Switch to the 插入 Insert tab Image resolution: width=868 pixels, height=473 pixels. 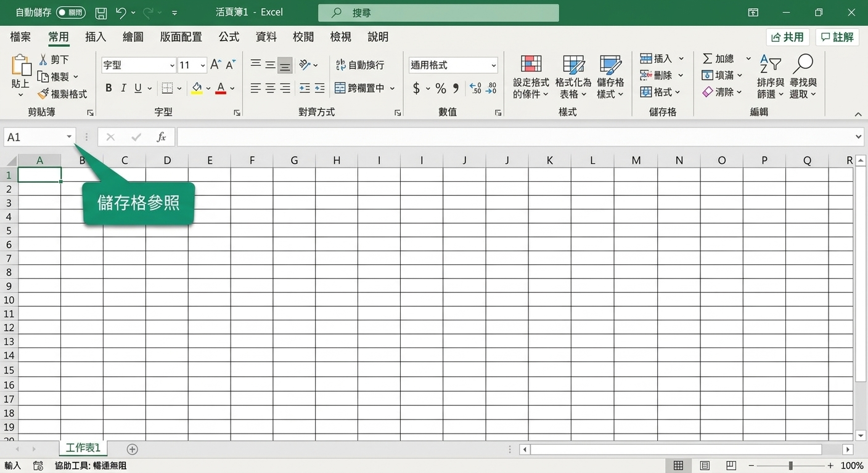click(96, 37)
